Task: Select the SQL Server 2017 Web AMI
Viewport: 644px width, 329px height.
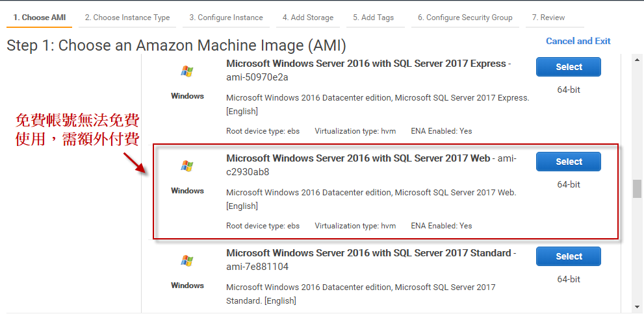Action: pyautogui.click(x=568, y=162)
